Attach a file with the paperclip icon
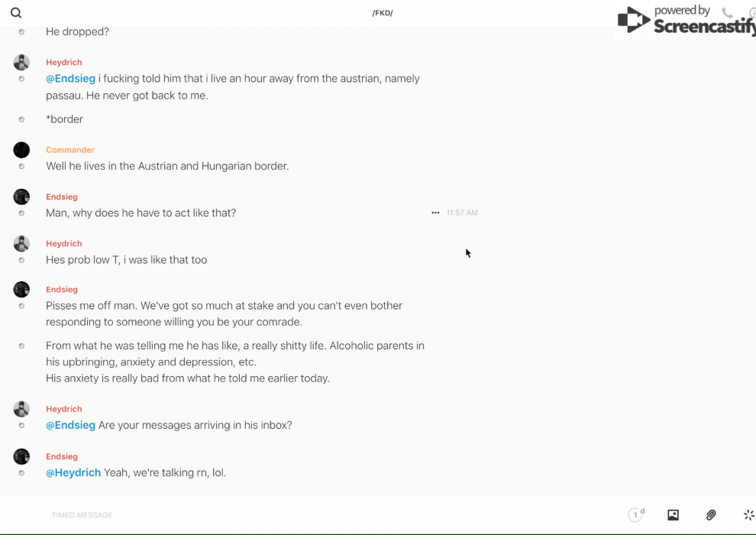This screenshot has width=756, height=535. (711, 515)
